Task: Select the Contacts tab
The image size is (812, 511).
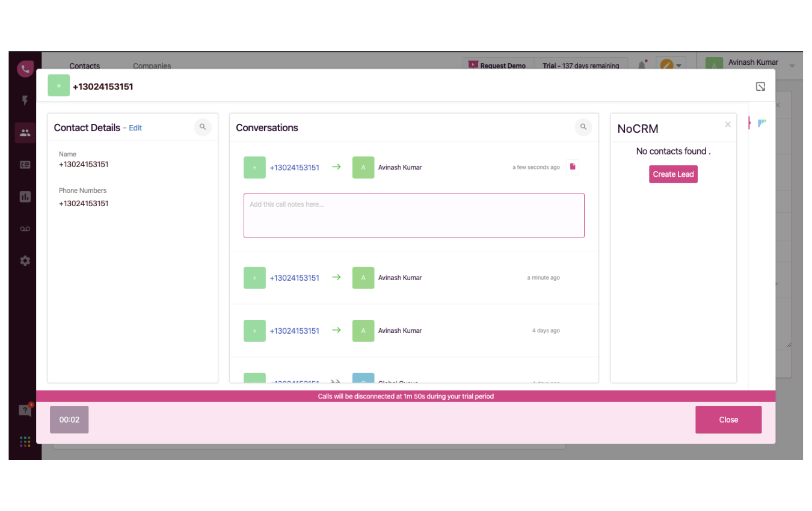Action: pyautogui.click(x=84, y=66)
